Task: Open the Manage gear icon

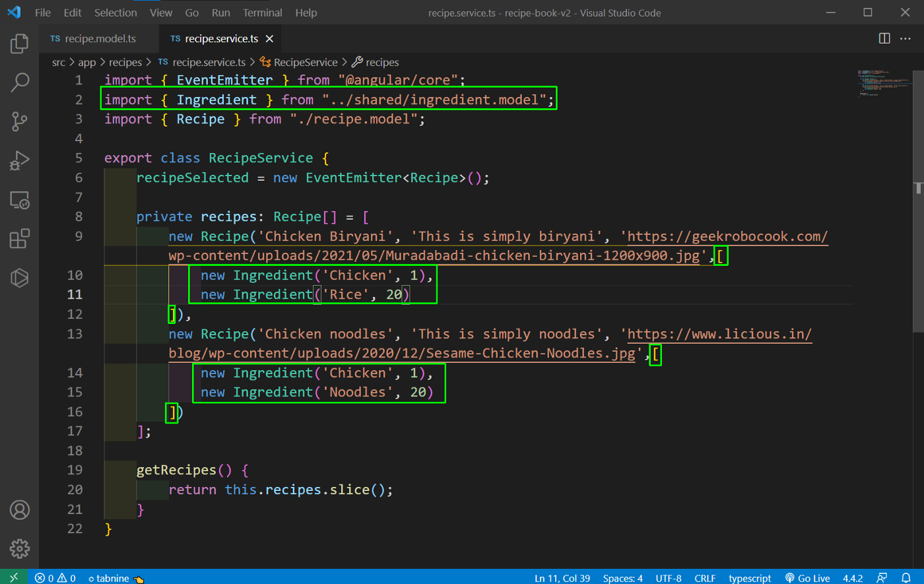Action: [19, 548]
